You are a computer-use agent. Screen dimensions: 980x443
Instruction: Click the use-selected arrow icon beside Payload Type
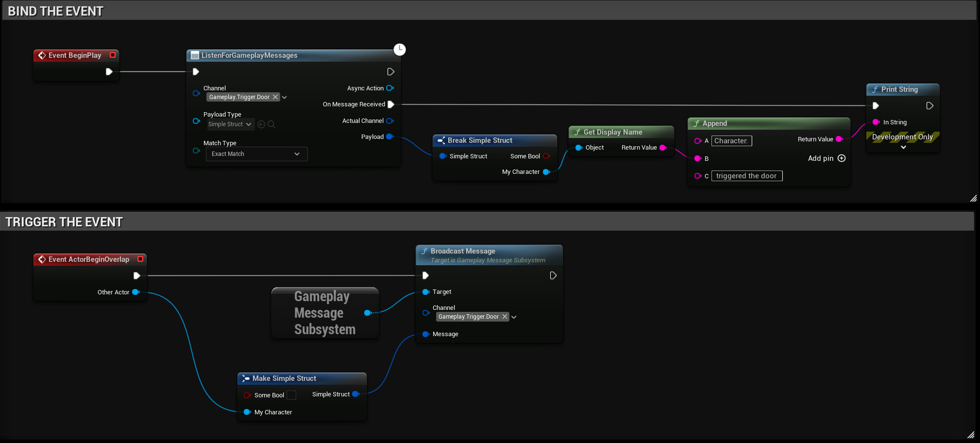point(261,124)
